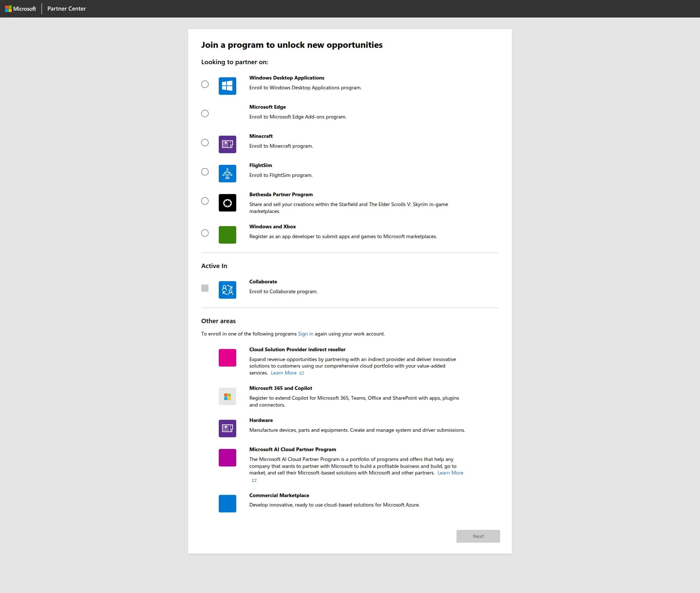
Task: Click the external link icon below AI Cloud Partner text
Action: 254,480
